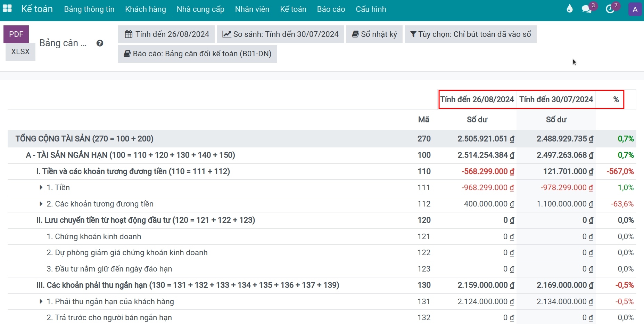
Task: Click balance 2.134.000.000 ₫ value
Action: click(x=565, y=302)
